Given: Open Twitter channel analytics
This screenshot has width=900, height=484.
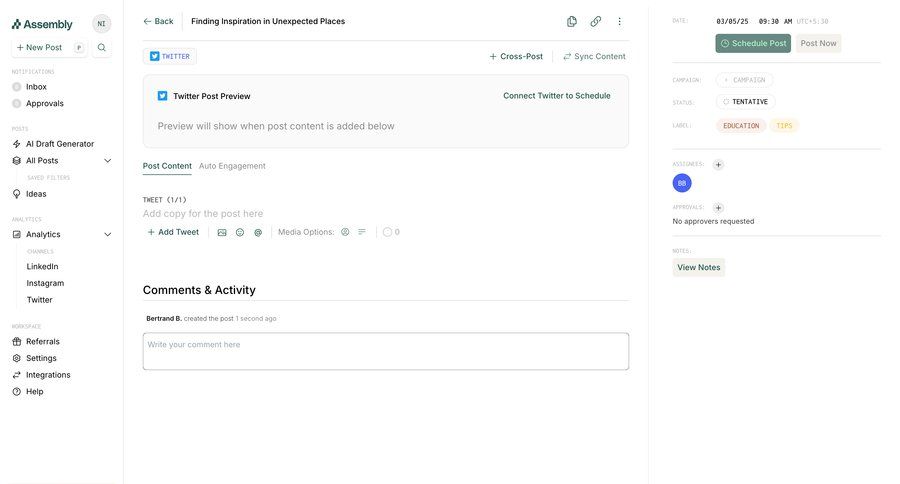Looking at the screenshot, I should click(x=40, y=300).
